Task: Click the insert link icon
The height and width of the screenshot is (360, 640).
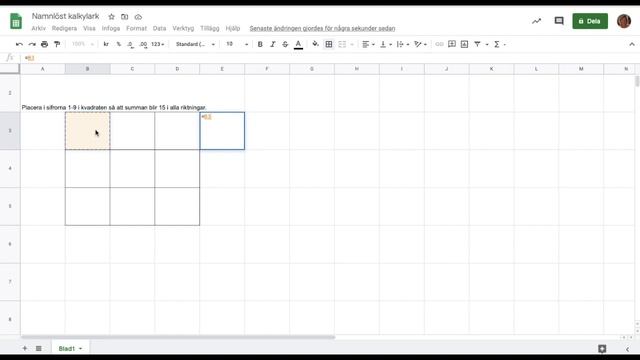Action: tap(439, 44)
